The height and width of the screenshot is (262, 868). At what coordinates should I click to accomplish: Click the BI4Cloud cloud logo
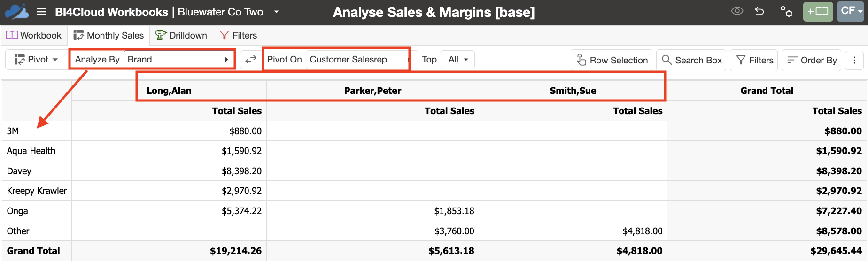16,12
